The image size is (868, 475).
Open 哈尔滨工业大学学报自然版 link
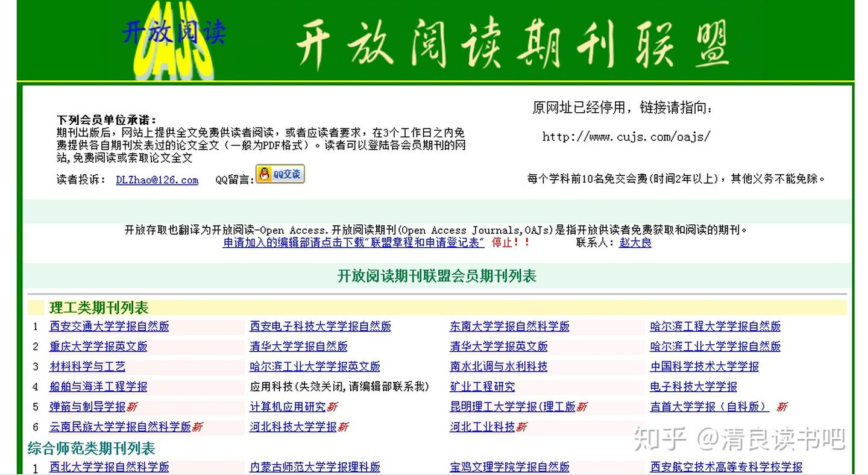click(x=715, y=347)
